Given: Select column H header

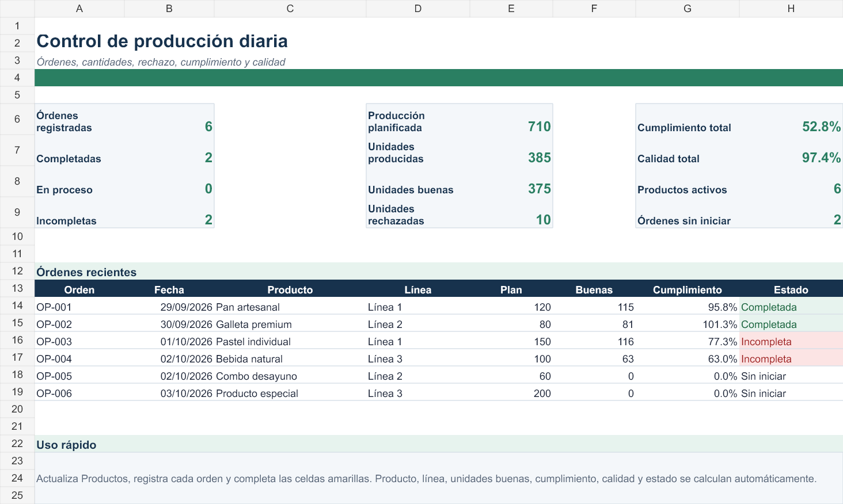Looking at the screenshot, I should pyautogui.click(x=791, y=9).
